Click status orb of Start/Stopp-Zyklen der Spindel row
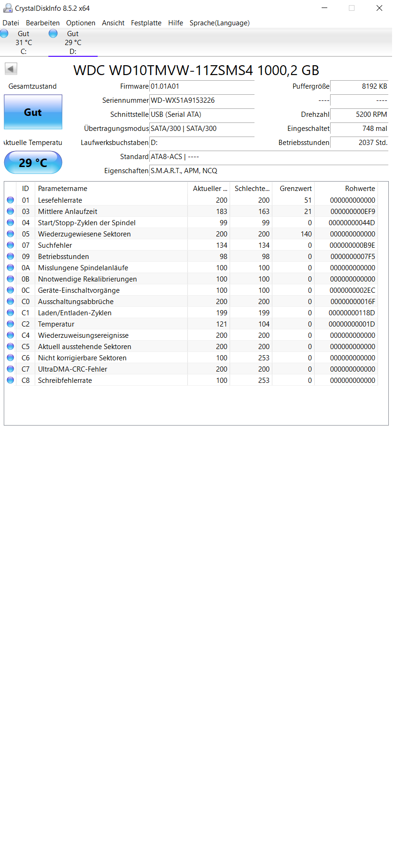The width and height of the screenshot is (401, 868). coord(10,222)
